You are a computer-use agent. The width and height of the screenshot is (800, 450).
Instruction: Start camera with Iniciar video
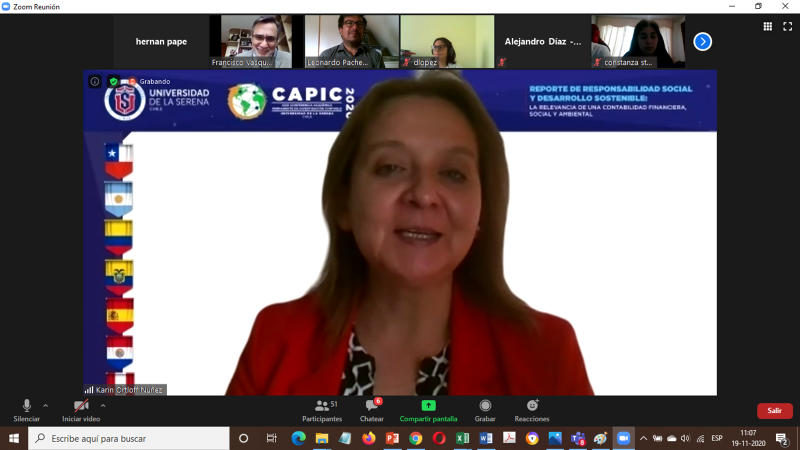coord(81,411)
